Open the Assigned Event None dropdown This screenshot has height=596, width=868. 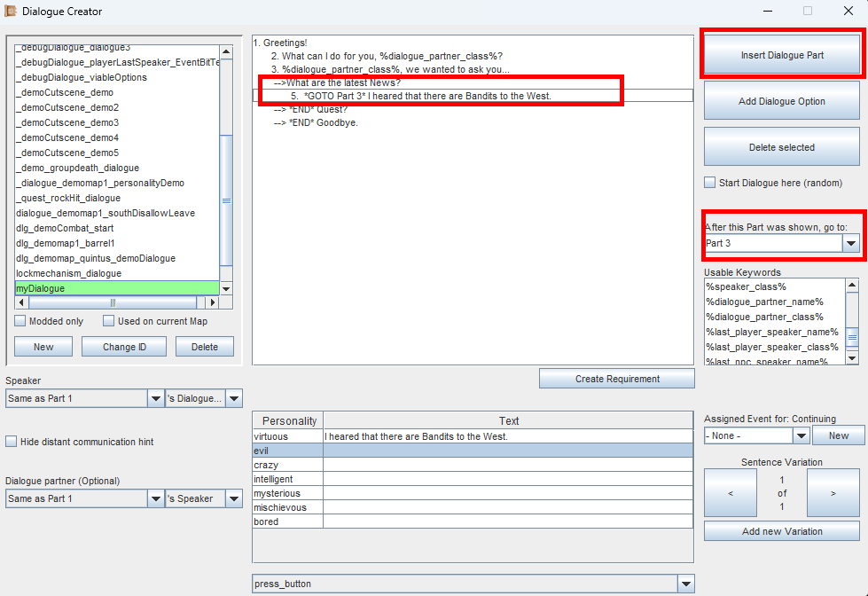[801, 435]
